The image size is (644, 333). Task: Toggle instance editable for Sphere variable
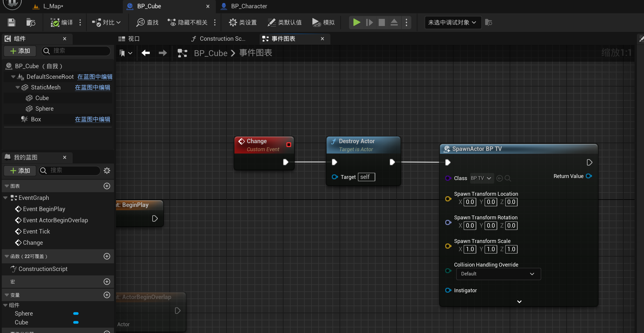pos(76,314)
